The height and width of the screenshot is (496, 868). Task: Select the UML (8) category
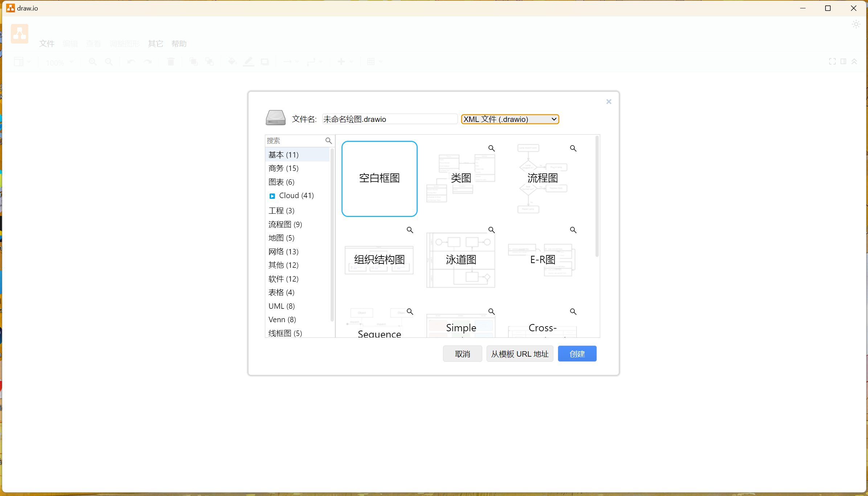[282, 306]
